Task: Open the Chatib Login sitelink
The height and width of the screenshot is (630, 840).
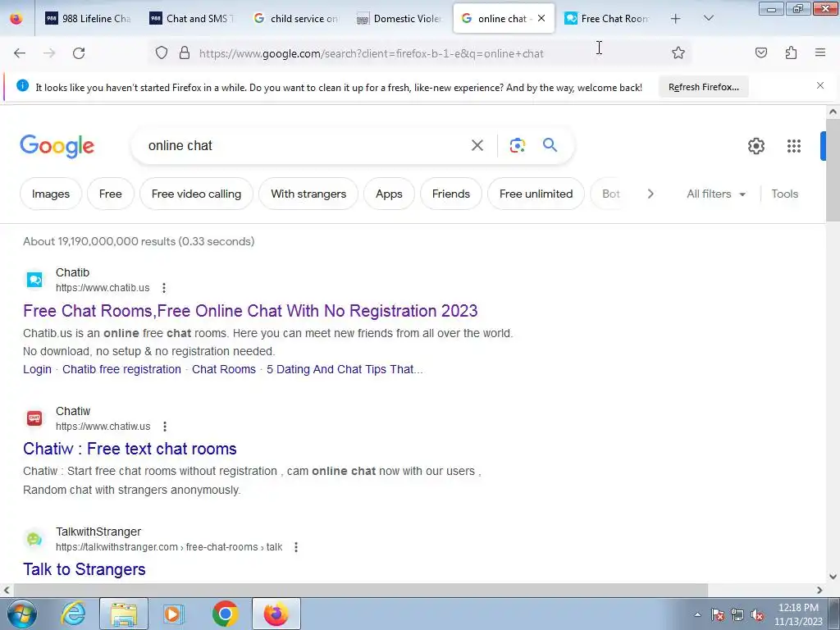Action: coord(37,369)
